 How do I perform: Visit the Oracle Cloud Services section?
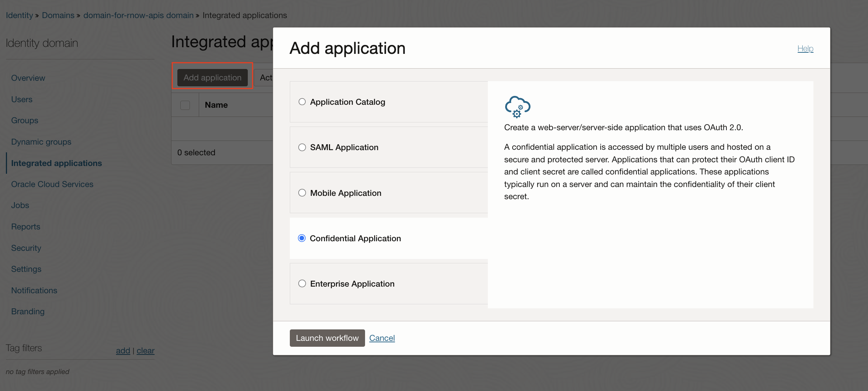pos(52,184)
